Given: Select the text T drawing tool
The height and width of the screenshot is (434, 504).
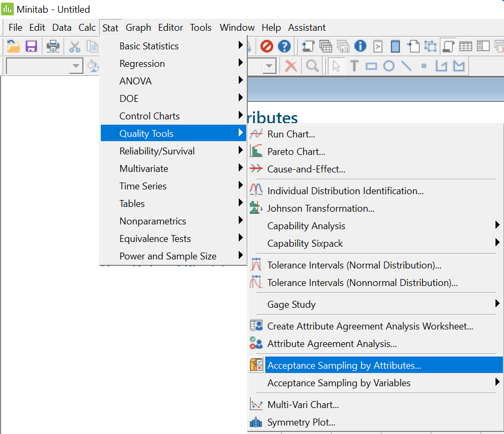Looking at the screenshot, I should [x=354, y=66].
